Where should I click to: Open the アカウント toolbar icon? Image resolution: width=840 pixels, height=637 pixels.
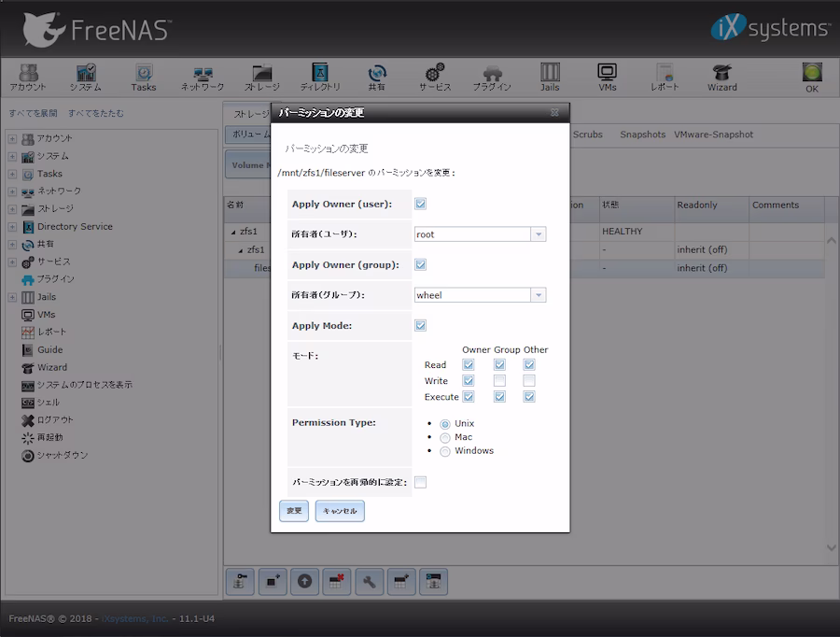click(28, 78)
